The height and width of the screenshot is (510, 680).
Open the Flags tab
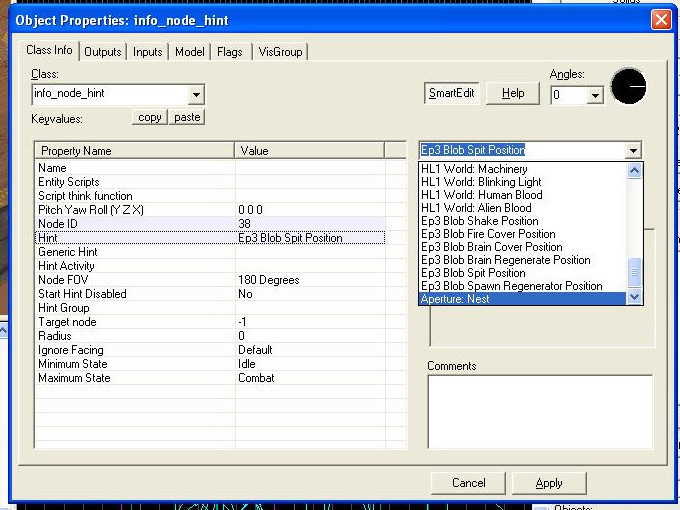(230, 52)
